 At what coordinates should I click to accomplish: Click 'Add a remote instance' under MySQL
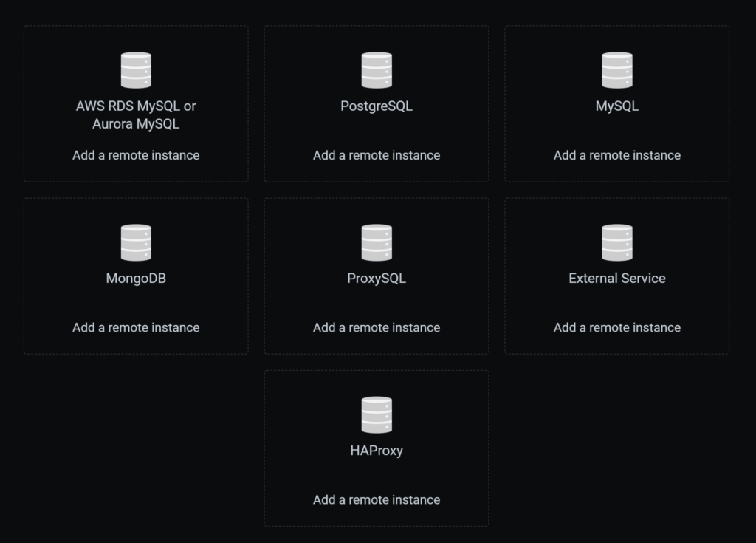617,155
